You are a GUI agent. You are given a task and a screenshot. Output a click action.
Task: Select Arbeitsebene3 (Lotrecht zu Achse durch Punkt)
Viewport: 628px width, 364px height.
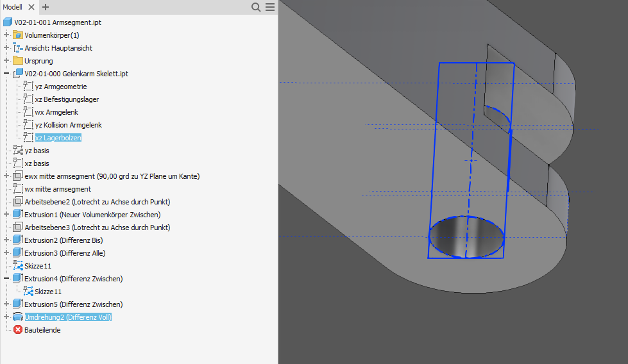point(98,227)
